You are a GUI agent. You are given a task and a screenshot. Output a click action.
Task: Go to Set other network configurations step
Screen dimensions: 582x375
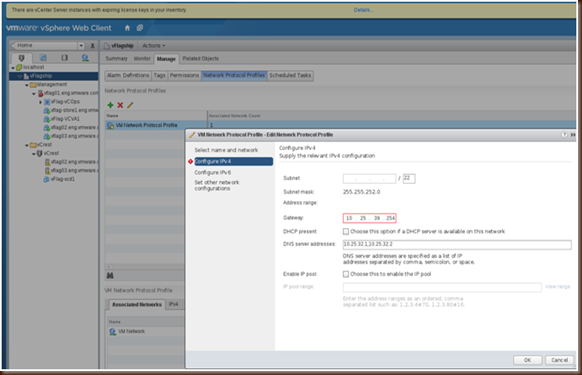coord(217,186)
